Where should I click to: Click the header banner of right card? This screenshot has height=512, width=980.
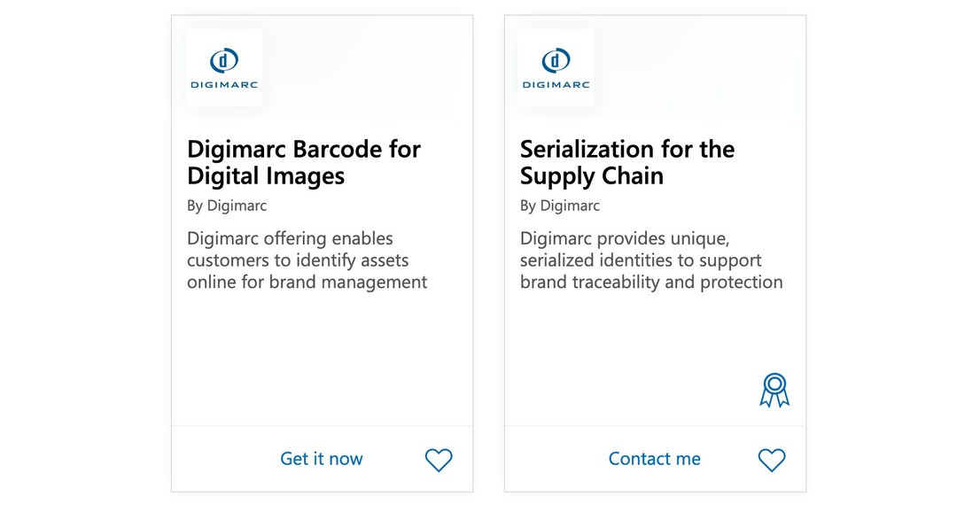click(691, 66)
